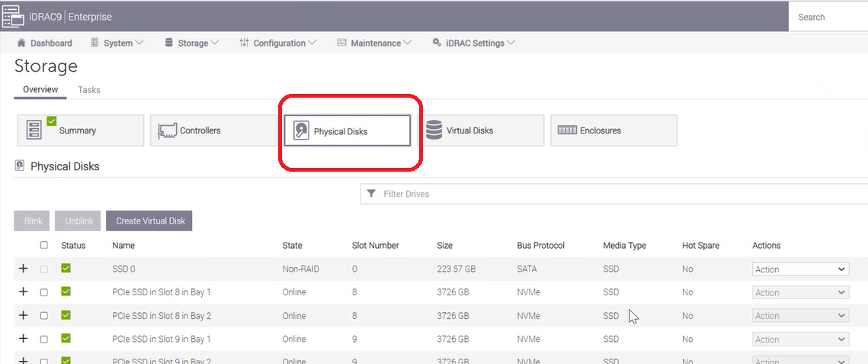The image size is (868, 364).
Task: Select checkbox for PCIe SSD Slot 9 Bay 1
Action: (44, 339)
